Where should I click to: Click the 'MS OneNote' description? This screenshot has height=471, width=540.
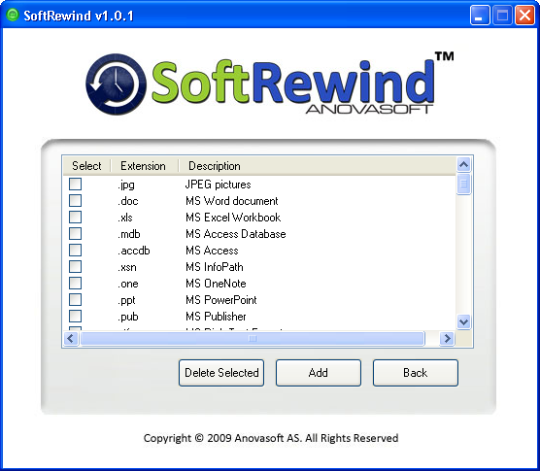216,284
